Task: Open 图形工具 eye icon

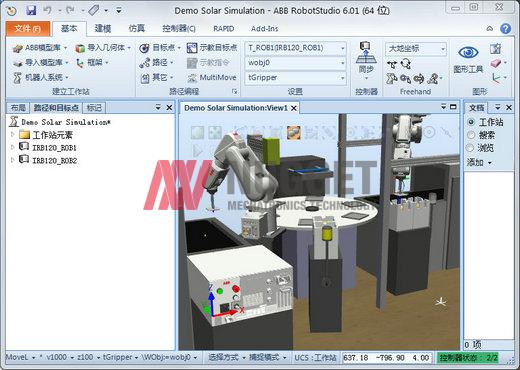Action: coord(468,53)
